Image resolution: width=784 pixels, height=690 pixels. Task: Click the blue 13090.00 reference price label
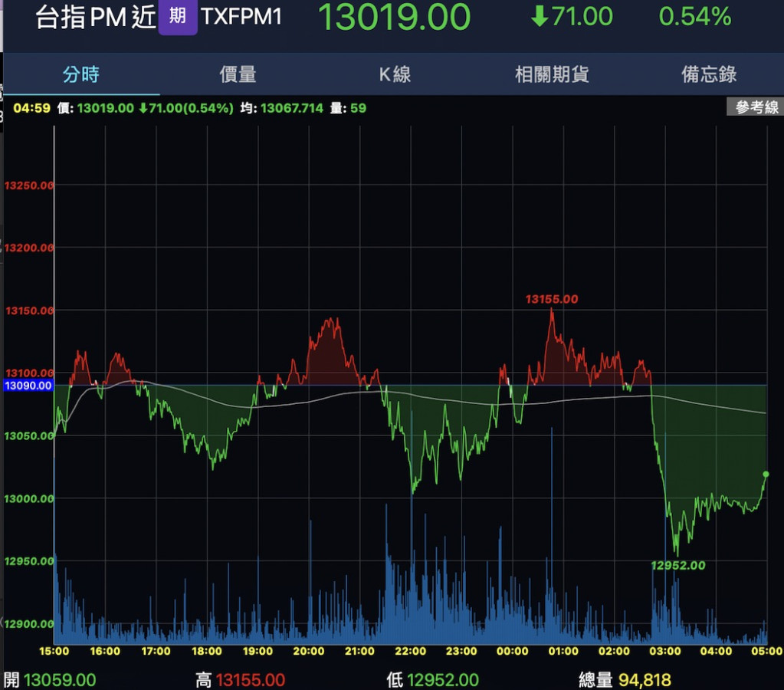coord(29,386)
